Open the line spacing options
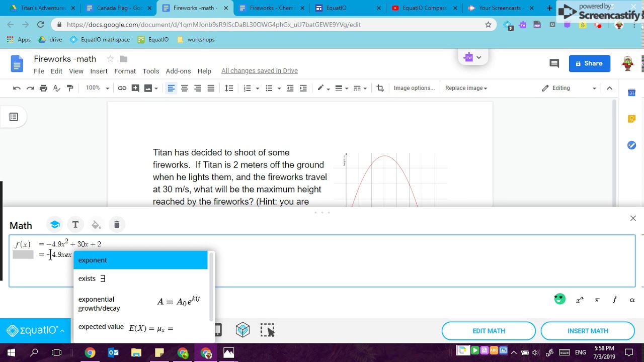 click(x=229, y=88)
